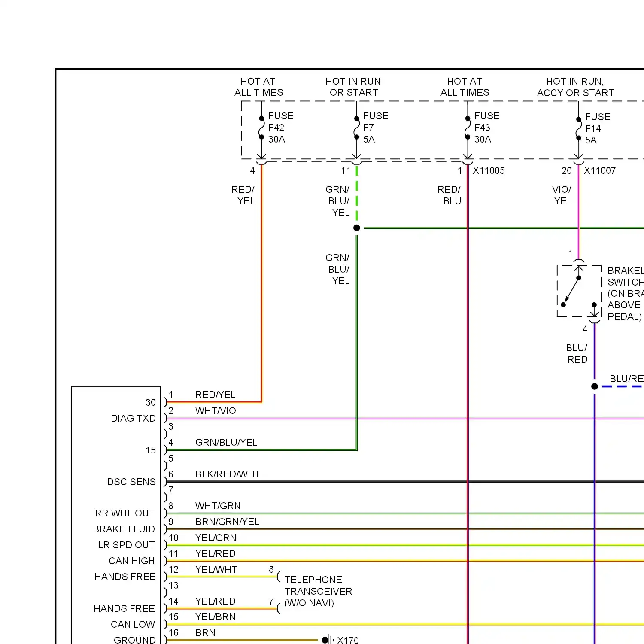This screenshot has height=644, width=644.
Task: Select HOT IN RUN, ACCY OR START heading
Action: click(575, 87)
